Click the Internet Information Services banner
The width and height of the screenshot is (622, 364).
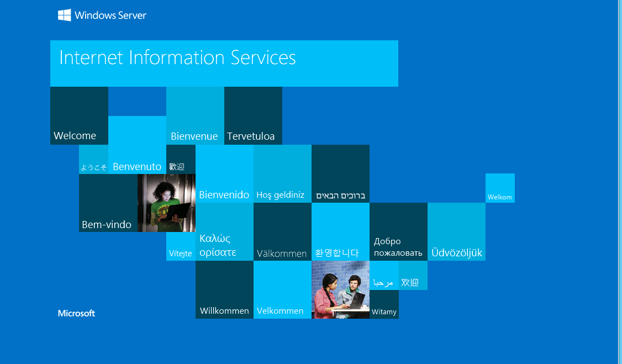coord(224,64)
